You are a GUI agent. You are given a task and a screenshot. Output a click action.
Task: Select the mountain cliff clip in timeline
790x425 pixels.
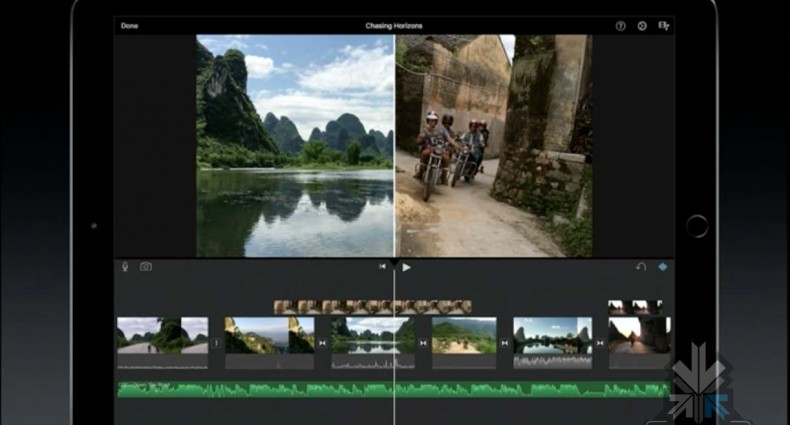(269, 337)
